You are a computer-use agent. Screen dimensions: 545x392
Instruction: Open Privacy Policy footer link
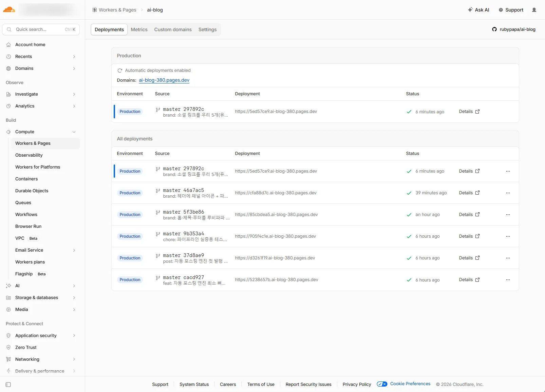tap(357, 384)
